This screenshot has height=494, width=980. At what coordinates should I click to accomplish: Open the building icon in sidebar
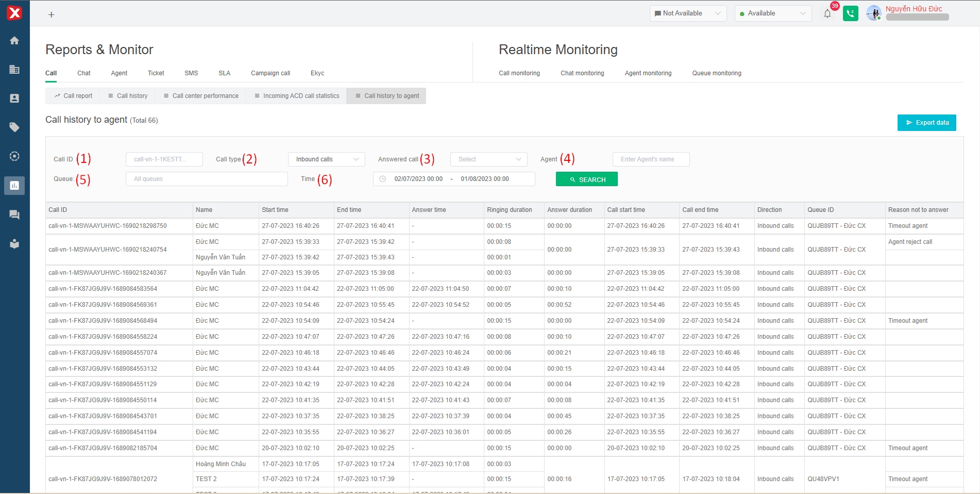14,70
